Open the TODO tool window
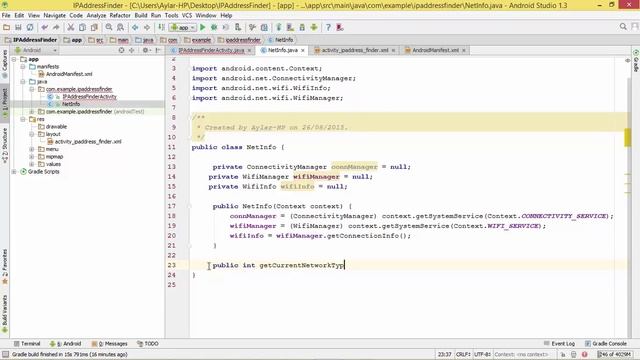 click(148, 344)
